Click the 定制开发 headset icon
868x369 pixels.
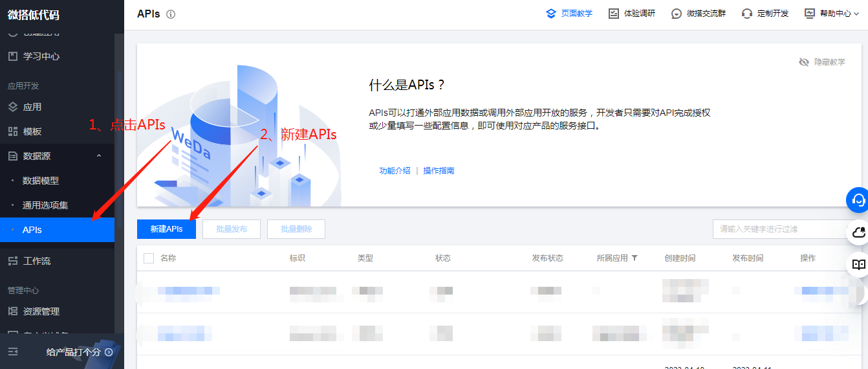point(747,14)
